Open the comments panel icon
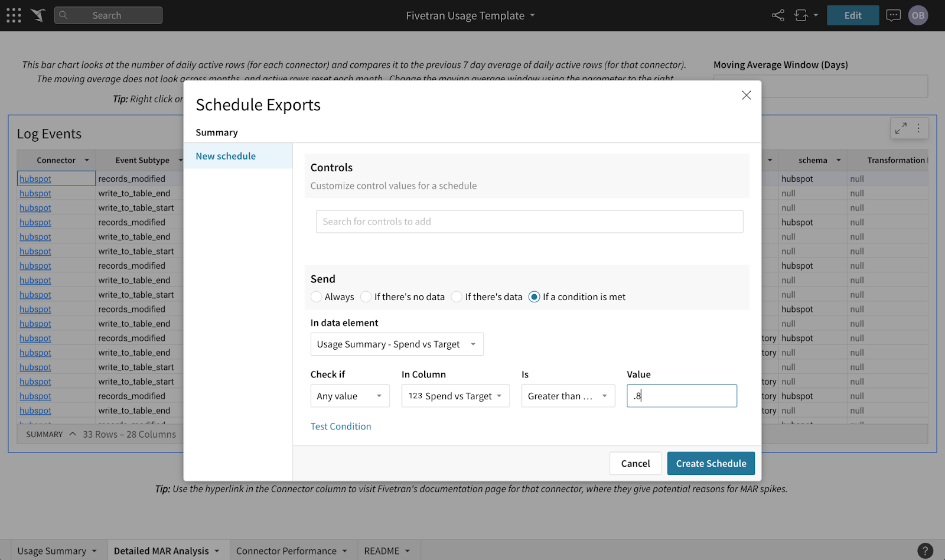This screenshot has height=560, width=945. [x=893, y=15]
